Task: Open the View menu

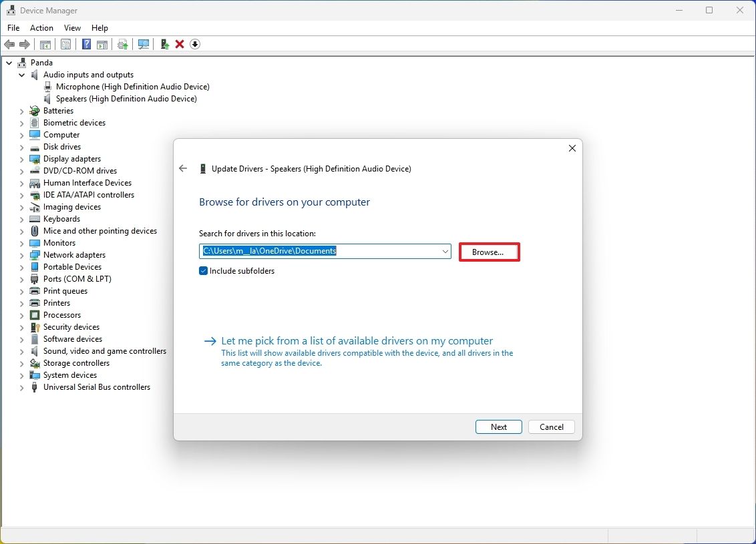Action: click(72, 27)
